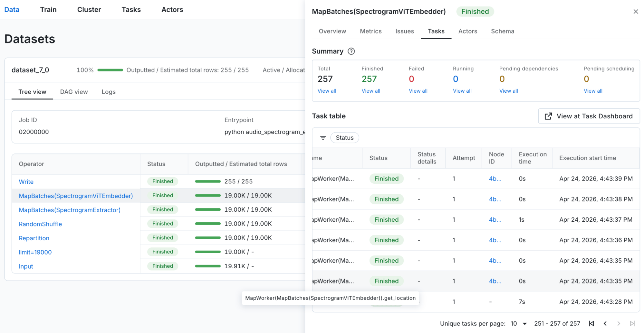Open the Metrics tab in details panel

point(370,31)
